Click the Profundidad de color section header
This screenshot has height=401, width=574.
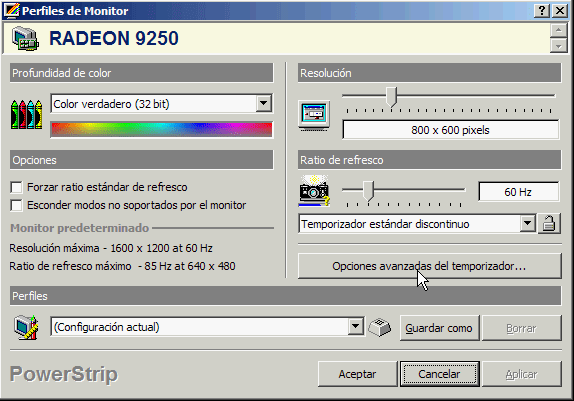tap(141, 73)
